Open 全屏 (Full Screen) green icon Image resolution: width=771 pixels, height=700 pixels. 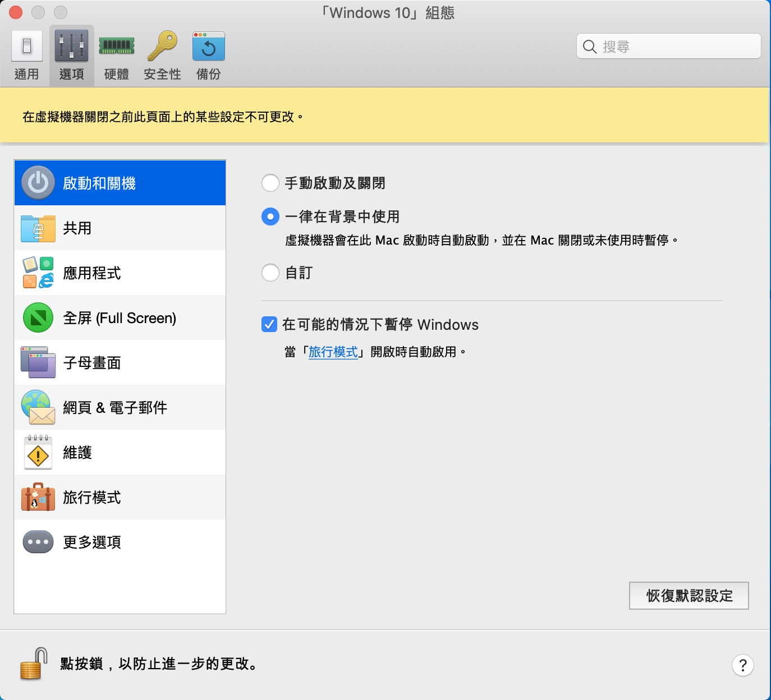[38, 317]
